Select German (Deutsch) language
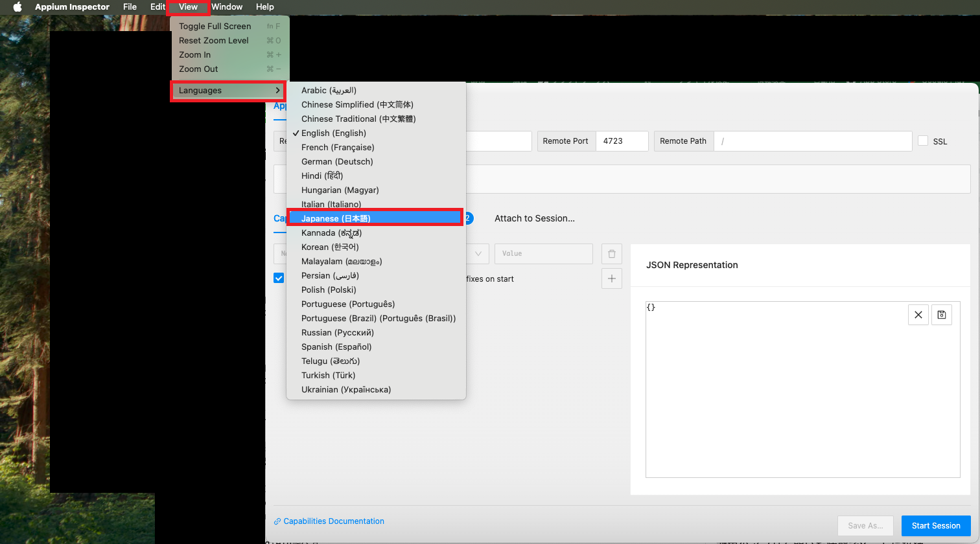Screen dimensions: 980x544 tap(376, 162)
